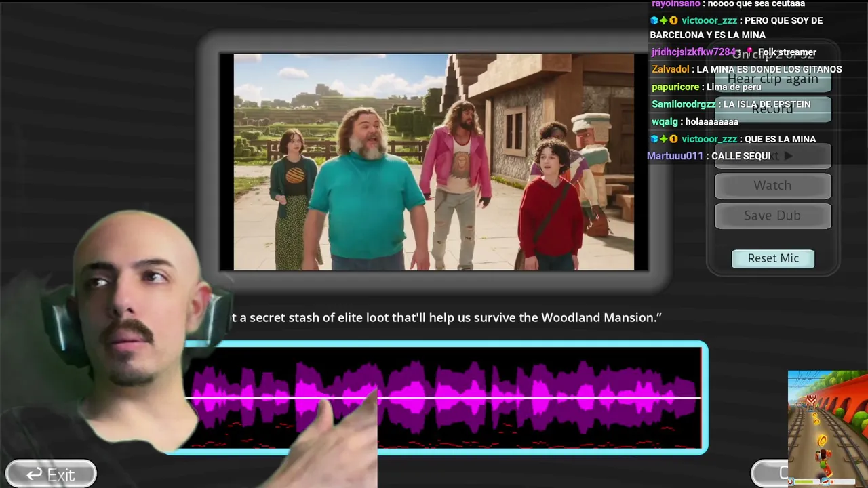This screenshot has height=488, width=868.
Task: Click the chat message "holaaaaaaaa"
Action: tap(712, 122)
